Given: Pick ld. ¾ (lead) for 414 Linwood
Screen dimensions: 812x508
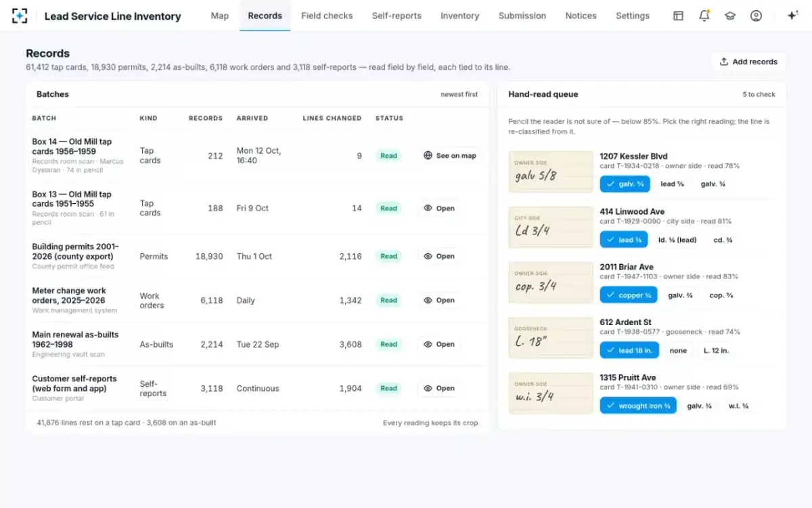Looking at the screenshot, I should click(677, 240).
